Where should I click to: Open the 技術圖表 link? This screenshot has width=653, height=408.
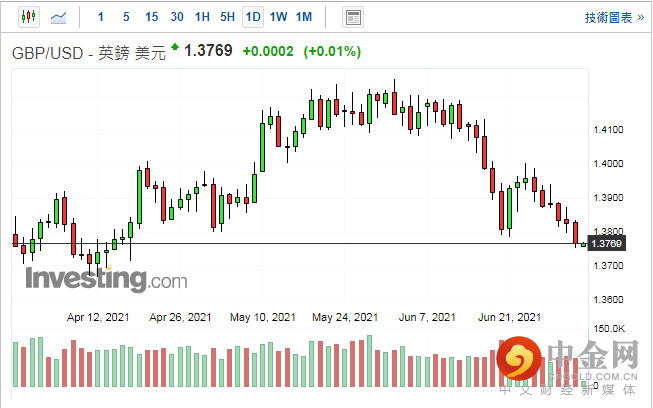[x=612, y=17]
